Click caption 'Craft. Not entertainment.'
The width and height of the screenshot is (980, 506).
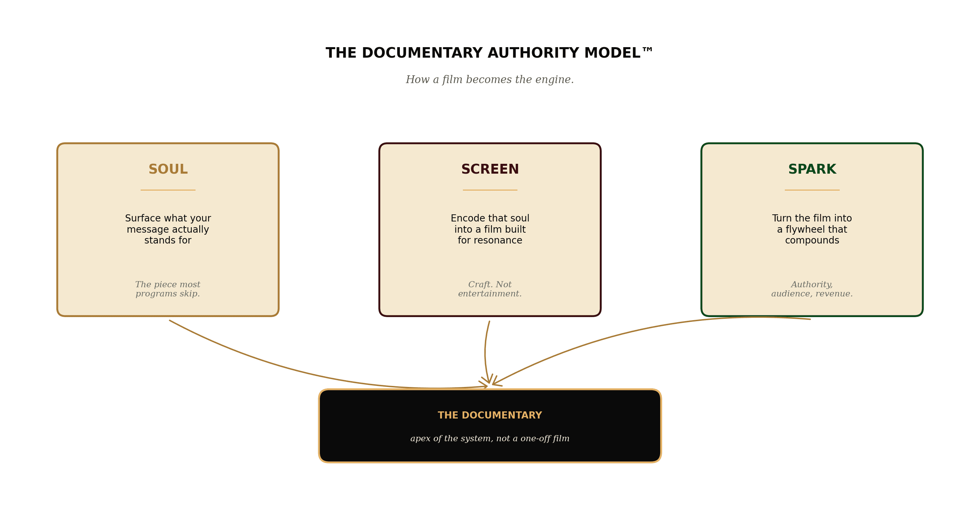[490, 289]
